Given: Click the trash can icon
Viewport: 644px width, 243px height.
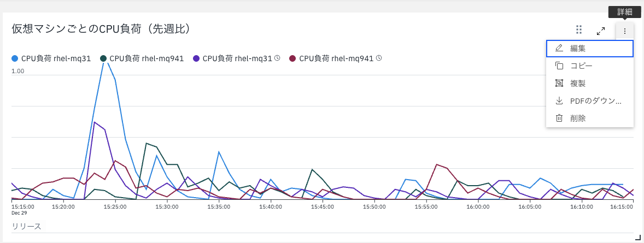Looking at the screenshot, I should click(x=559, y=118).
